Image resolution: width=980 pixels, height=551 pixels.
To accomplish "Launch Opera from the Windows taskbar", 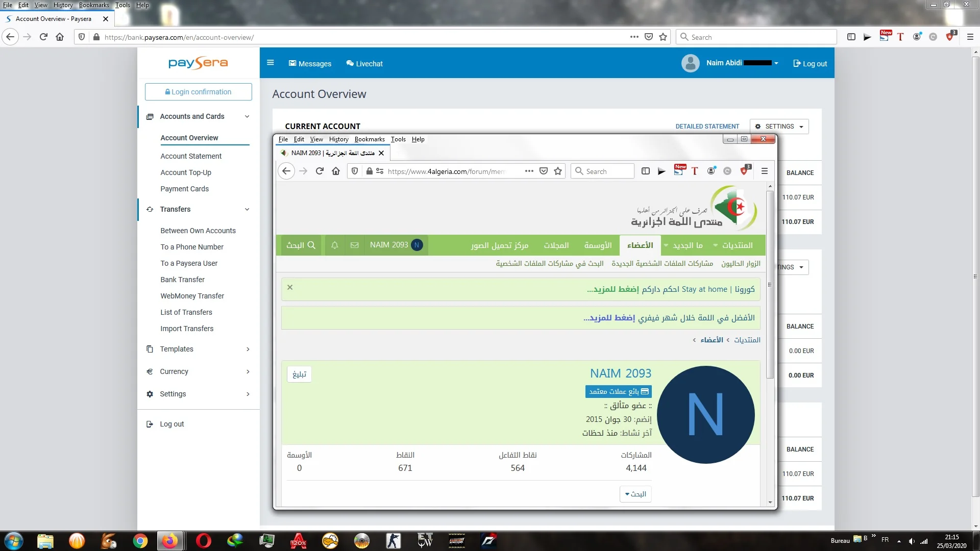I will [x=203, y=541].
